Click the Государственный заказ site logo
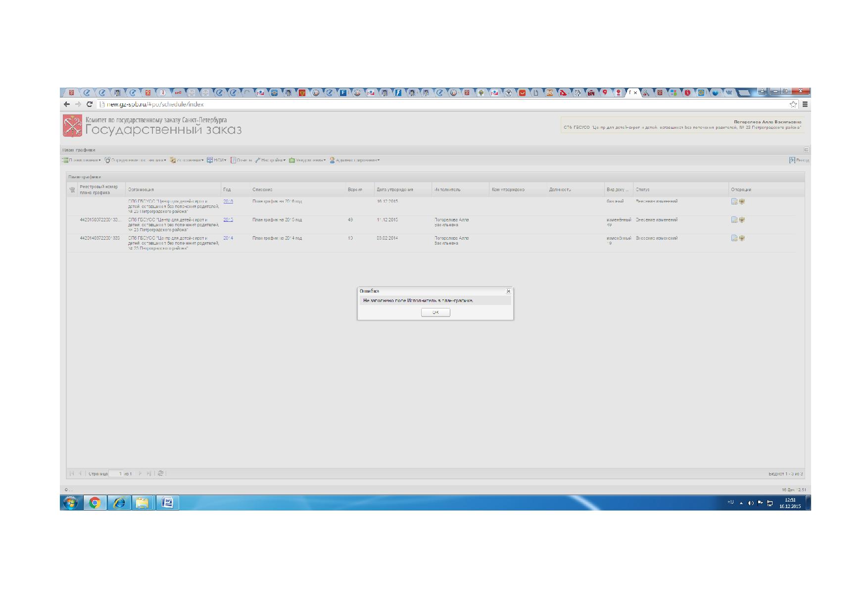 pos(152,126)
